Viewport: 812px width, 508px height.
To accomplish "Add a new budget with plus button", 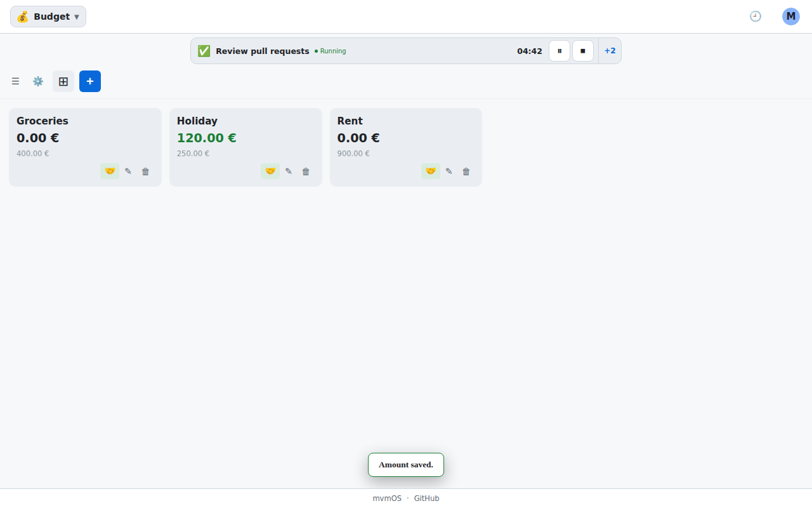I will coord(90,81).
